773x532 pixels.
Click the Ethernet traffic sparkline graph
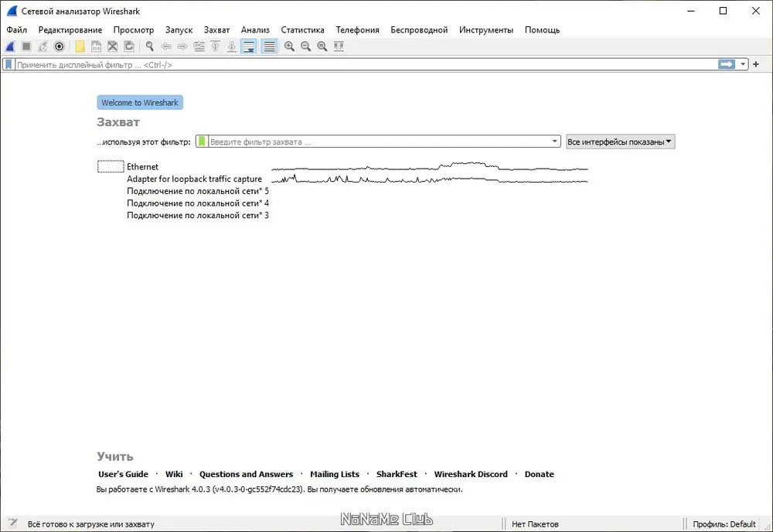(x=429, y=166)
